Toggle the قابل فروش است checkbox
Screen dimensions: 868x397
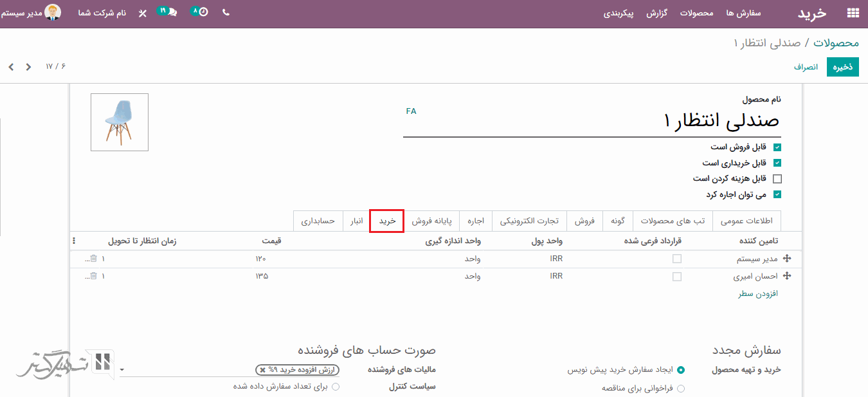coord(777,147)
